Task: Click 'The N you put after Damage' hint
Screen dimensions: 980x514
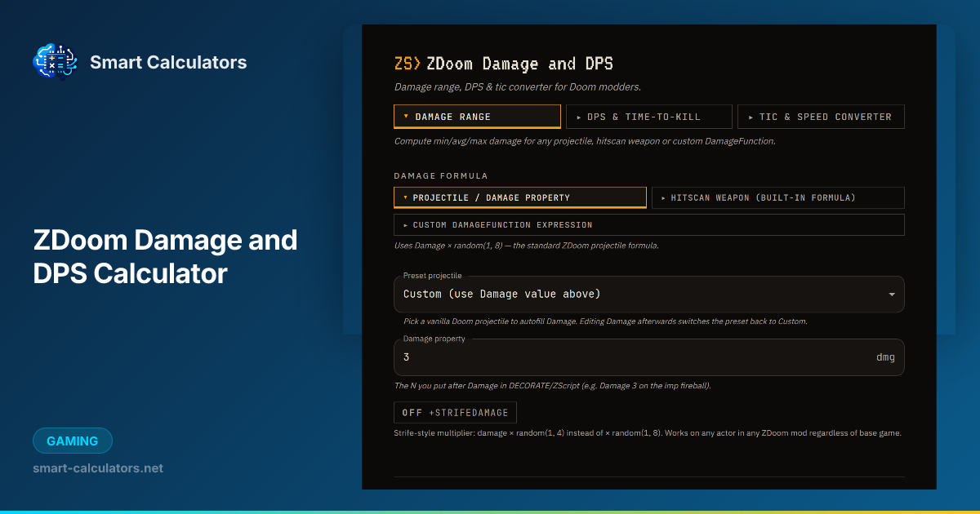Action: [552, 385]
